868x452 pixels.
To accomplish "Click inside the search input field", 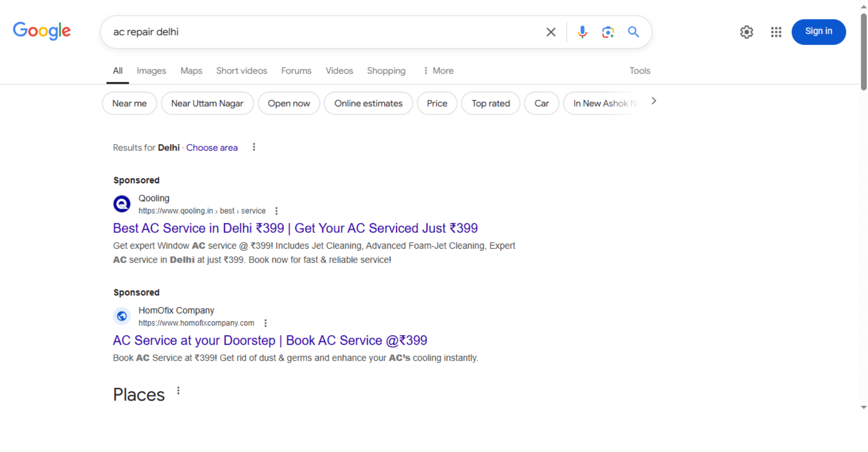I will coord(316,32).
